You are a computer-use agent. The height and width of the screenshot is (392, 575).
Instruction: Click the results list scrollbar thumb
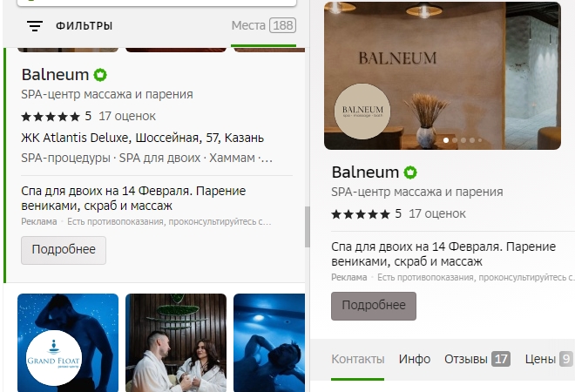(x=308, y=226)
